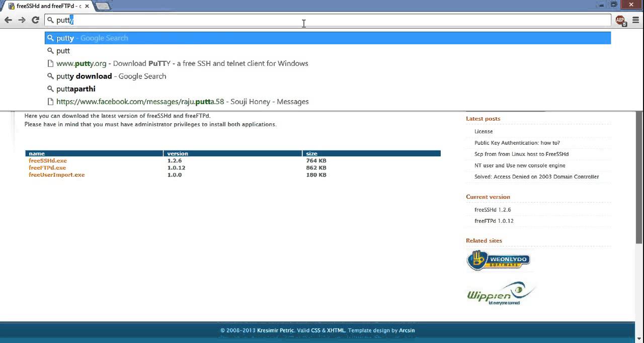Download freeFTPd.exe
Screen dimensions: 644x343
pyautogui.click(x=47, y=167)
